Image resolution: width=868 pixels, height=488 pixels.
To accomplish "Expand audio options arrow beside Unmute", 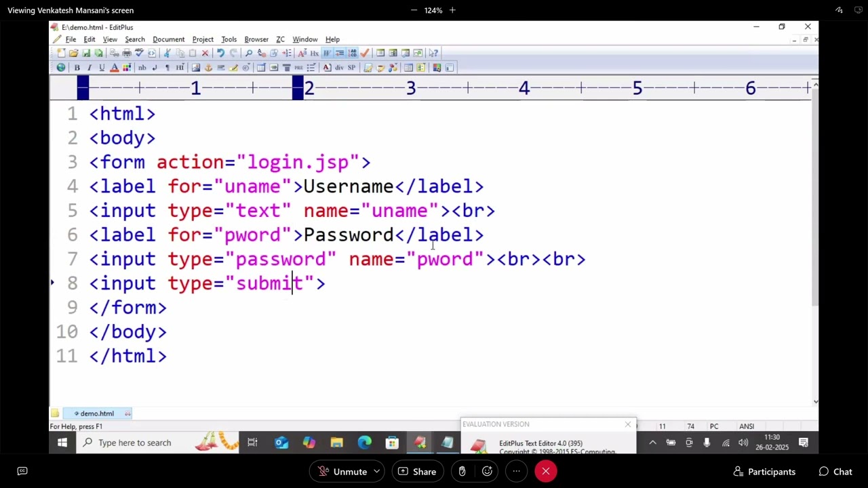I will (x=376, y=472).
